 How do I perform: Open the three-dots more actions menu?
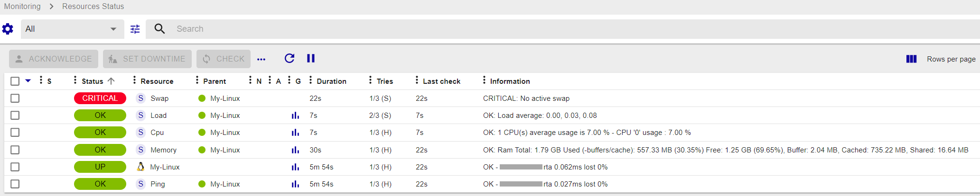tap(261, 59)
